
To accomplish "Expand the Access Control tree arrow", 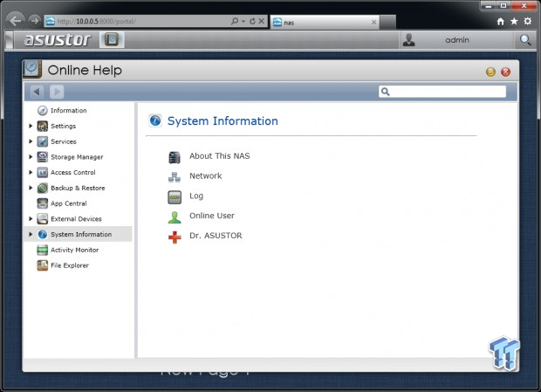I will click(31, 172).
